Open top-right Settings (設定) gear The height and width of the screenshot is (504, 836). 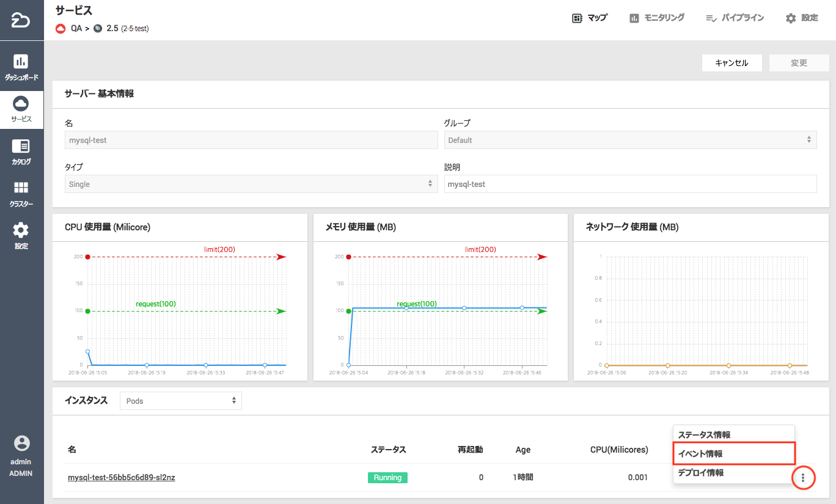[802, 18]
